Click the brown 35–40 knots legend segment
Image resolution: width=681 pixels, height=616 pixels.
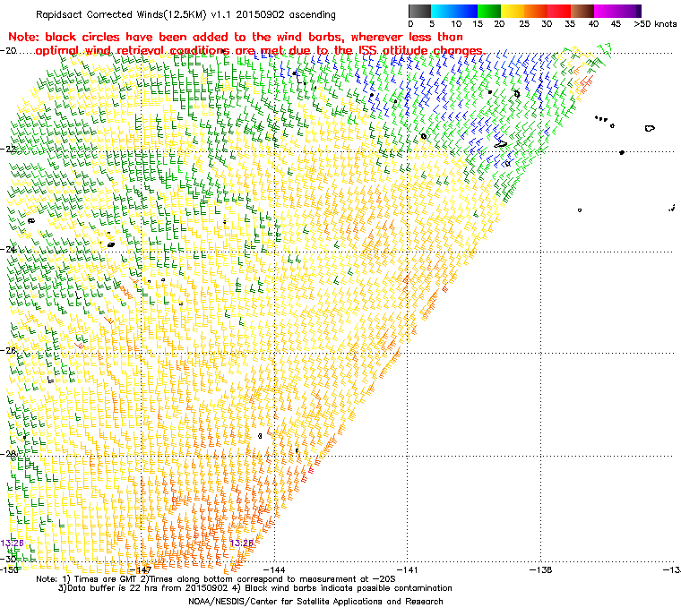(582, 11)
